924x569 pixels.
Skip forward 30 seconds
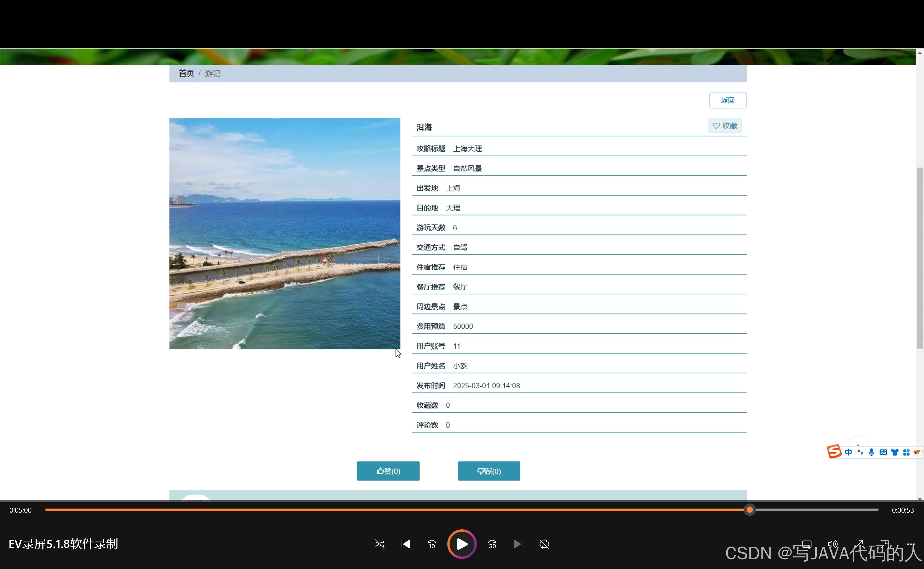[x=492, y=544]
